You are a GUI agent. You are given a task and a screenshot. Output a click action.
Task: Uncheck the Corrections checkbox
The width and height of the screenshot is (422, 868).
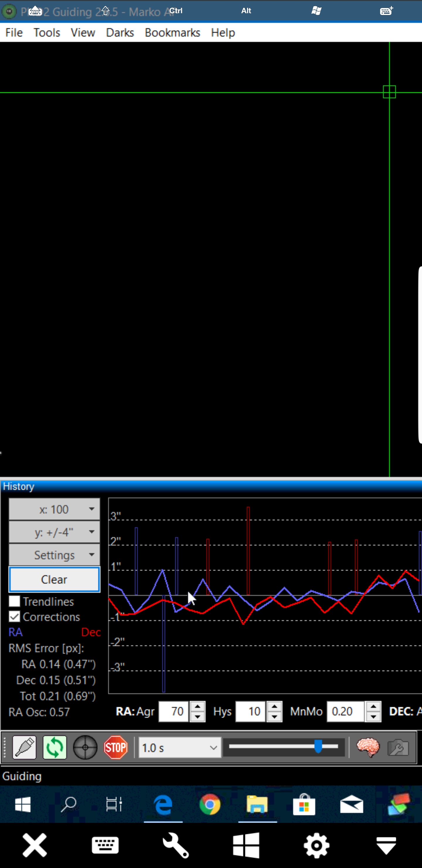14,617
